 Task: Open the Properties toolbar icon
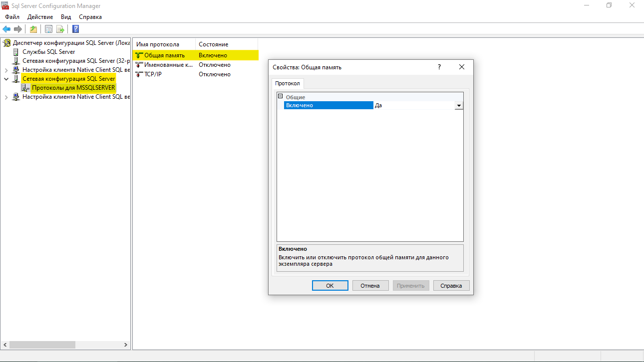(x=48, y=29)
